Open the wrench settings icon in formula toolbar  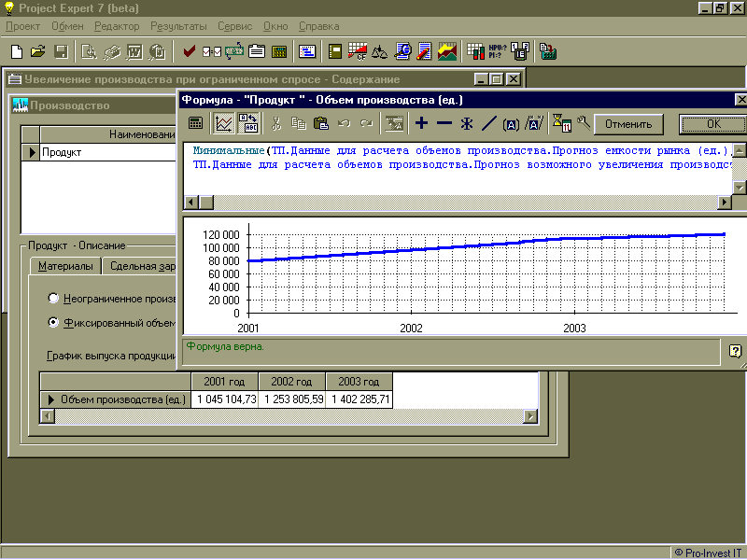584,123
